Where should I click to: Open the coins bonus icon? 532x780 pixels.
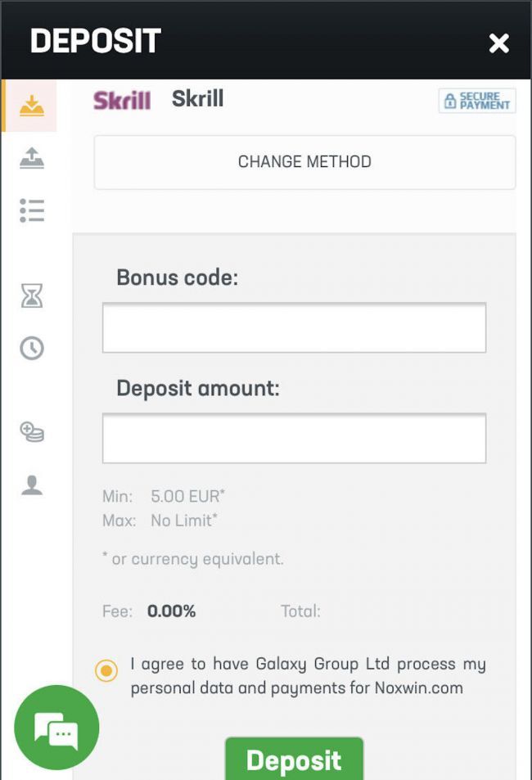(x=31, y=432)
